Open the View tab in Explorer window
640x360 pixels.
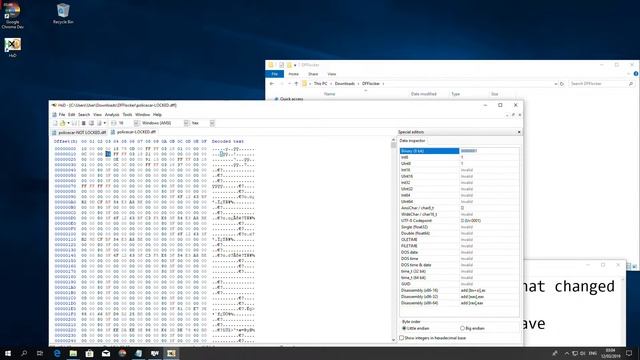pyautogui.click(x=332, y=74)
